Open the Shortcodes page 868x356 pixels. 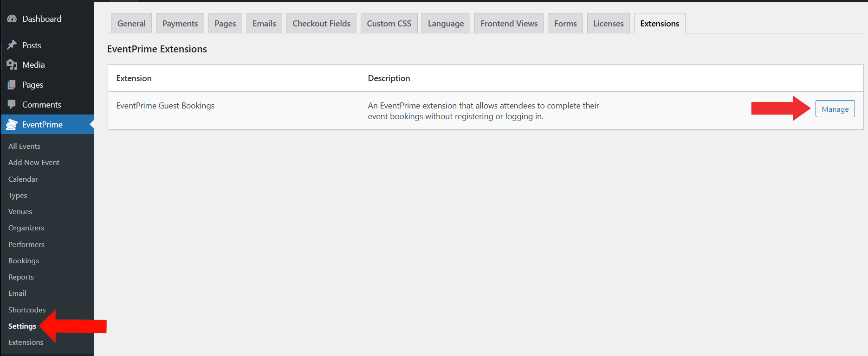pyautogui.click(x=27, y=310)
